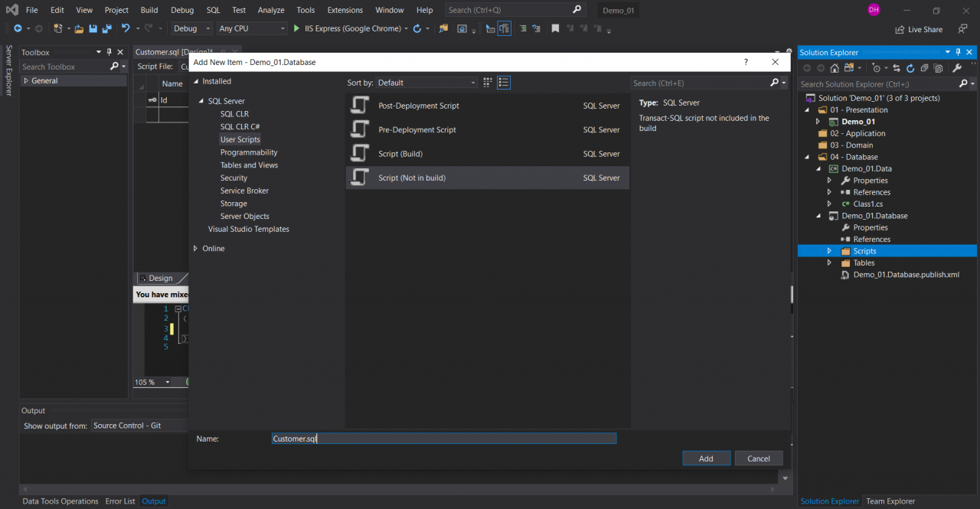Cancel the Add New Item dialog
Screen dimensions: 980x509
[758, 458]
